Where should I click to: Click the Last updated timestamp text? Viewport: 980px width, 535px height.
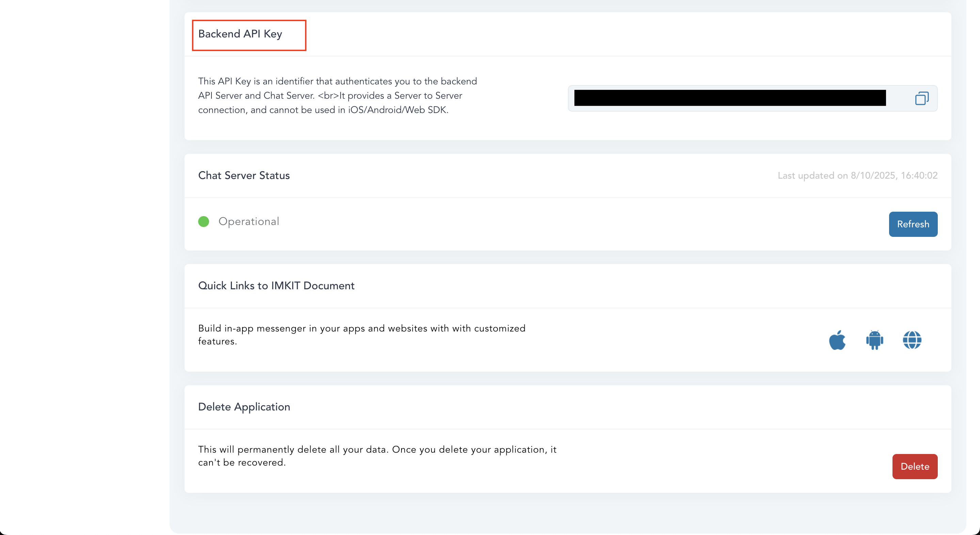857,175
